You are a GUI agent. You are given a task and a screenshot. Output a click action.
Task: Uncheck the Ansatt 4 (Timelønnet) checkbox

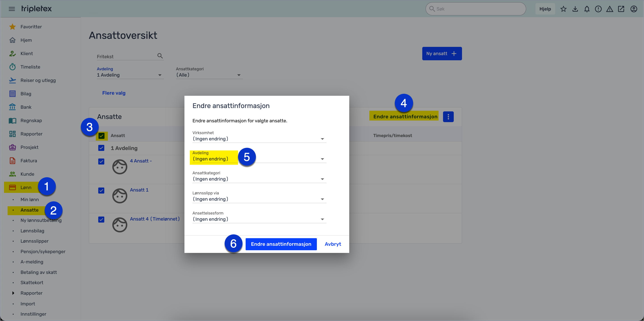click(101, 219)
